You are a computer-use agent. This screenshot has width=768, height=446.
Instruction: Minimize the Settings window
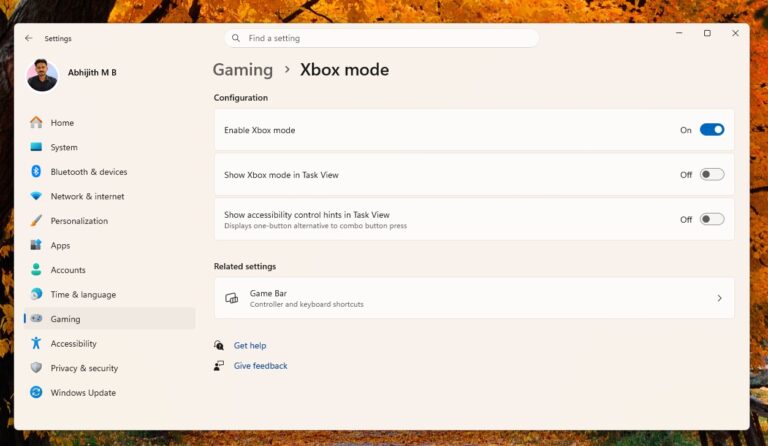pos(679,33)
